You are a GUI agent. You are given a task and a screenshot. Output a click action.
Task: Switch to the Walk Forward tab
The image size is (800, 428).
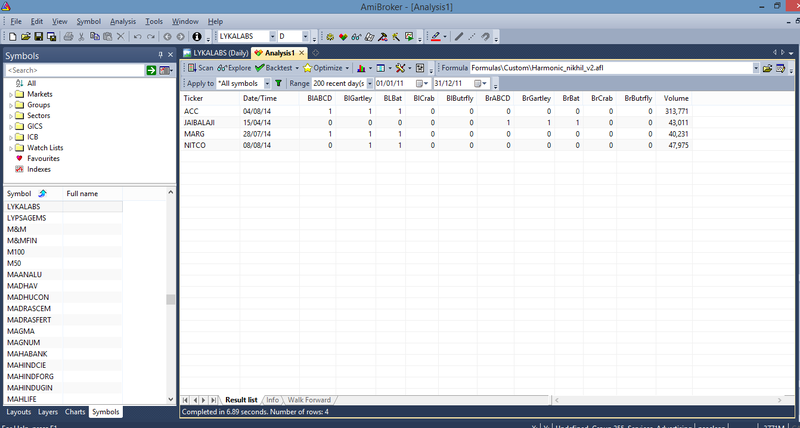(x=309, y=400)
